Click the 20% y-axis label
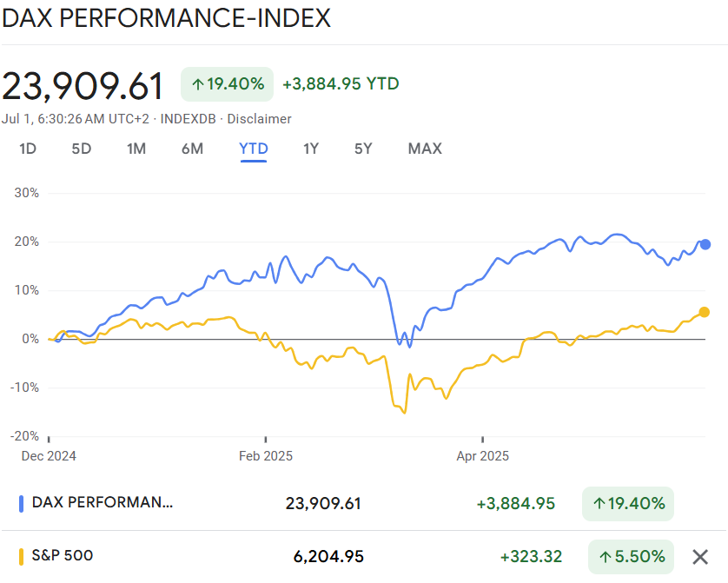 (27, 242)
